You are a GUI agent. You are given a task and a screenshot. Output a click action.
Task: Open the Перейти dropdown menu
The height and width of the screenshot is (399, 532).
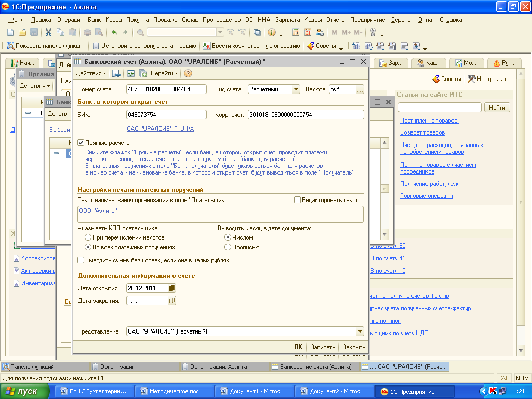tap(164, 73)
